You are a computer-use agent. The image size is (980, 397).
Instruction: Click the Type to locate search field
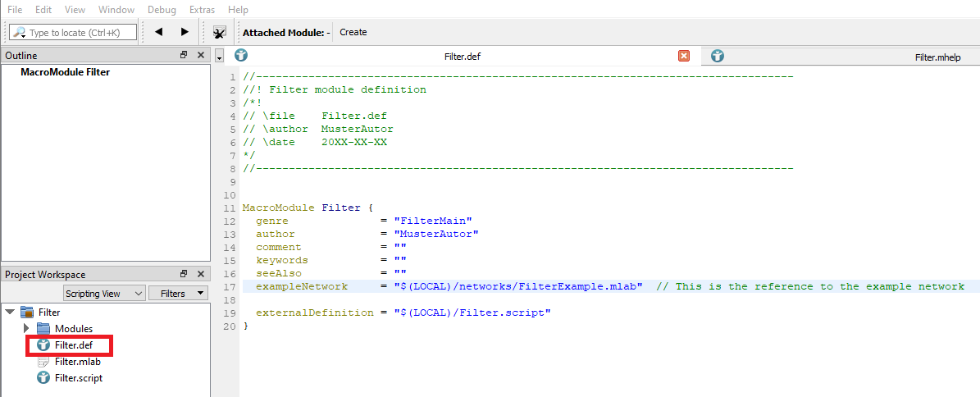tap(80, 33)
